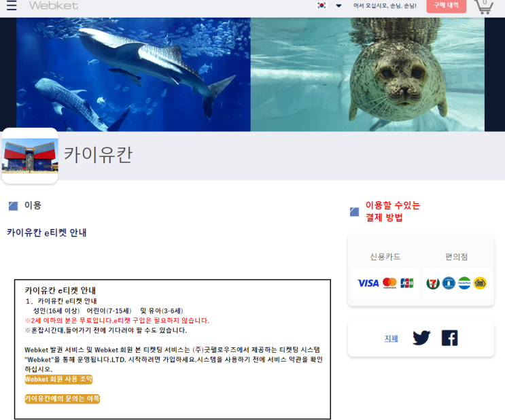Viewport: 505px width, 420px height.
Task: Click the Lawson convenience store icon
Action: 449,283
